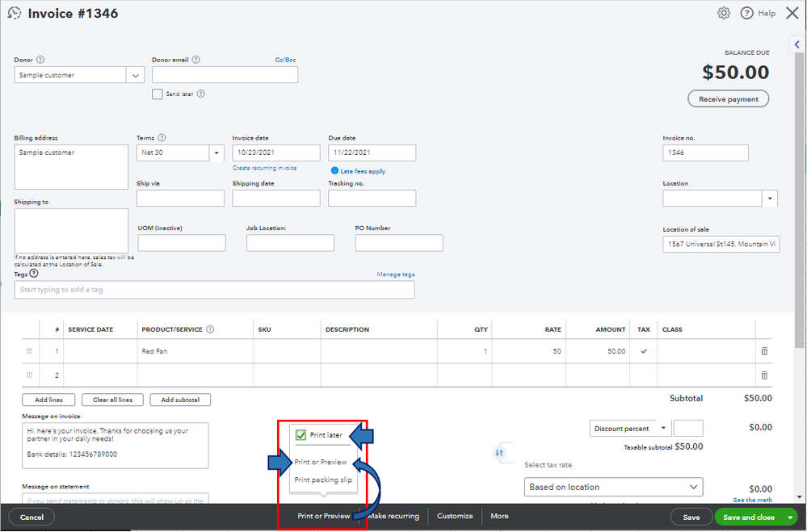Screen dimensions: 807x532
Task: Delete line 1 with trash icon
Action: click(764, 351)
